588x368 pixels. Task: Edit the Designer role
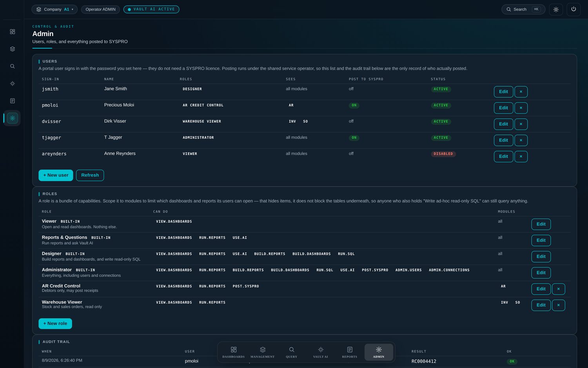tap(541, 257)
